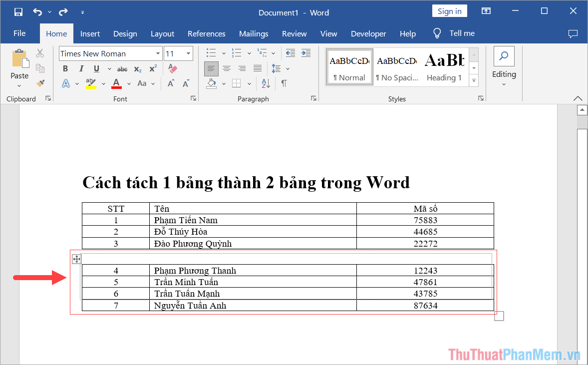Apply bold formatting to text
The width and height of the screenshot is (588, 365).
[x=65, y=68]
